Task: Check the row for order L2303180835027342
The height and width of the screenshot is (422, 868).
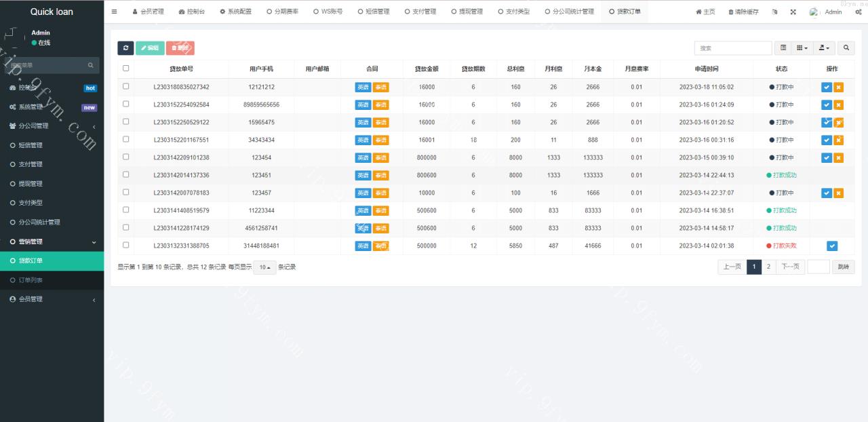Action: (x=125, y=87)
